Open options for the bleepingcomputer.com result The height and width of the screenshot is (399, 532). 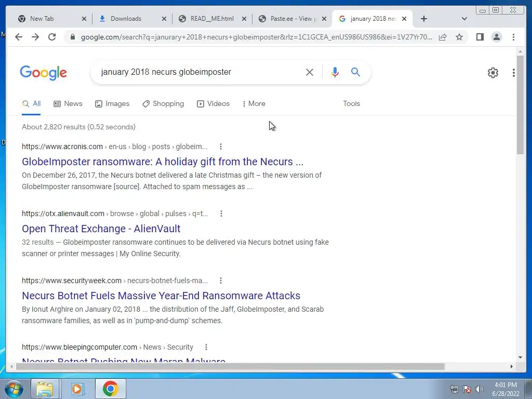tap(206, 347)
